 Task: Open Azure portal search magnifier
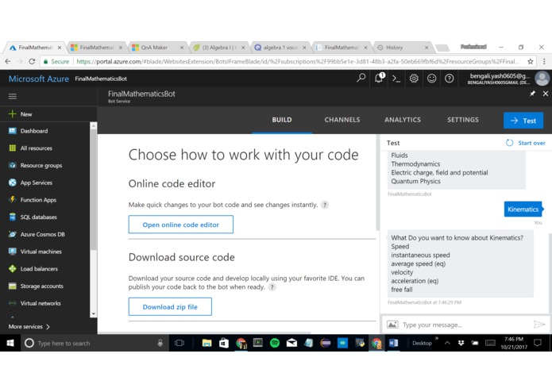click(x=361, y=78)
